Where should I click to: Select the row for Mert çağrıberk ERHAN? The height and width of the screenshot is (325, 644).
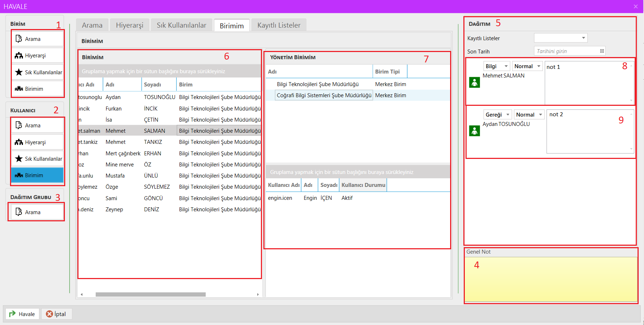point(170,153)
